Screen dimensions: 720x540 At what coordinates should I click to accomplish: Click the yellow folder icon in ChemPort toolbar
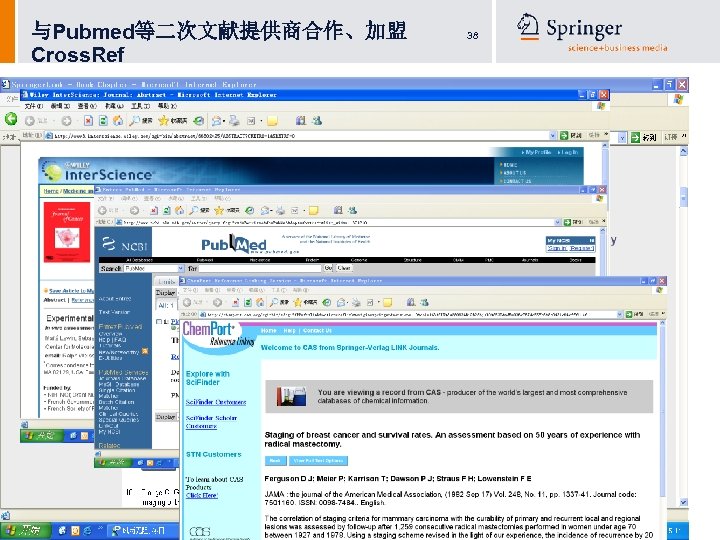[x=388, y=302]
